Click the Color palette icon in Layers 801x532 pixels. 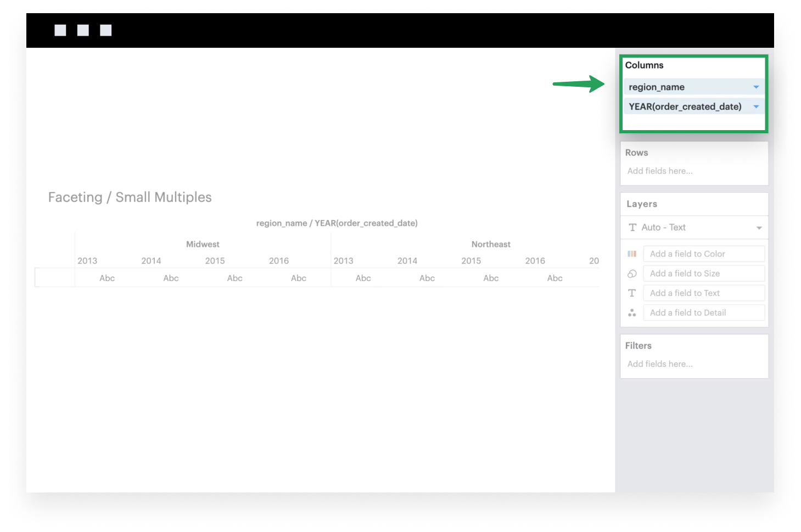point(632,254)
